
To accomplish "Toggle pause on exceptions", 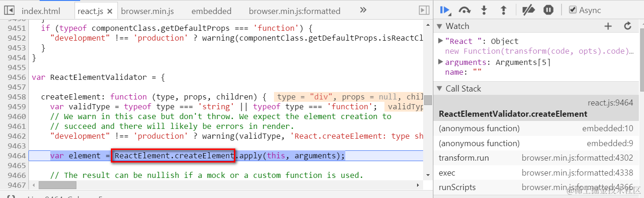I will (x=548, y=10).
